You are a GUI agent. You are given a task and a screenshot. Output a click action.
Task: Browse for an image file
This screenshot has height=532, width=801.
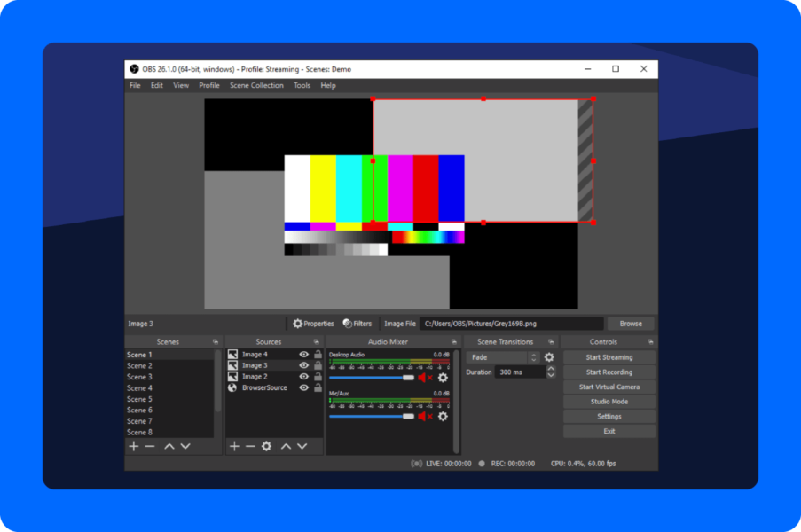coord(630,323)
